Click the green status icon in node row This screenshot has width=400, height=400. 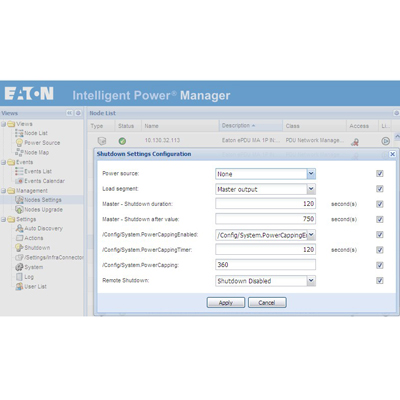tap(122, 141)
